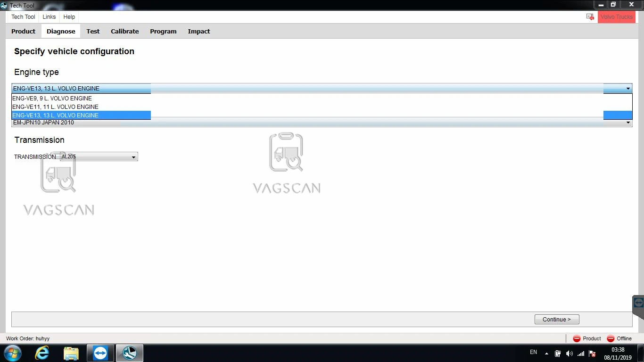Viewport: 644px width, 362px height.
Task: Click the EN language indicator
Action: click(x=533, y=352)
